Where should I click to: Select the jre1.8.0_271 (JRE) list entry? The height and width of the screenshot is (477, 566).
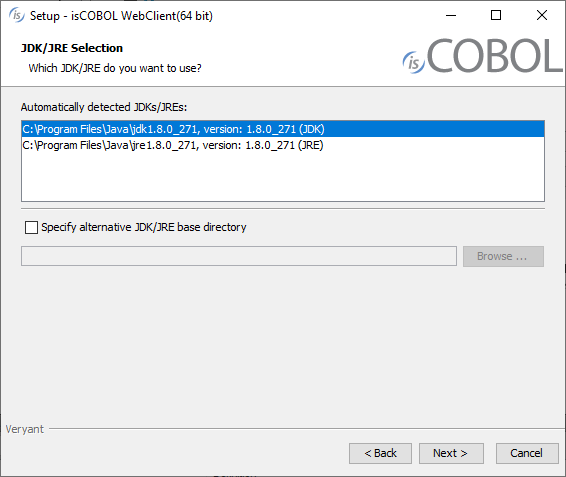coord(283,145)
